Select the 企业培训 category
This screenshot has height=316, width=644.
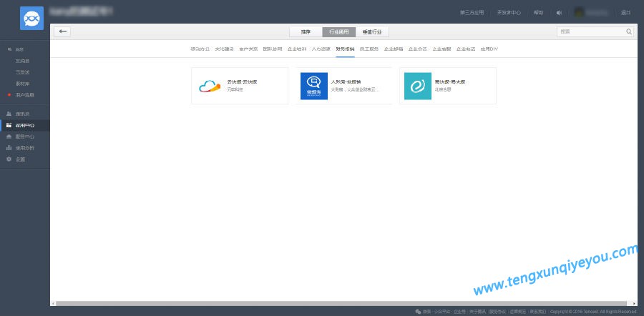pyautogui.click(x=297, y=49)
